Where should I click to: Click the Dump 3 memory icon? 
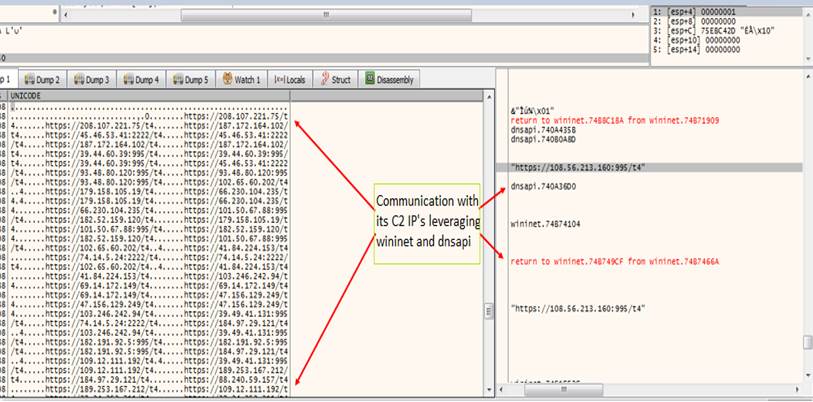pos(79,79)
